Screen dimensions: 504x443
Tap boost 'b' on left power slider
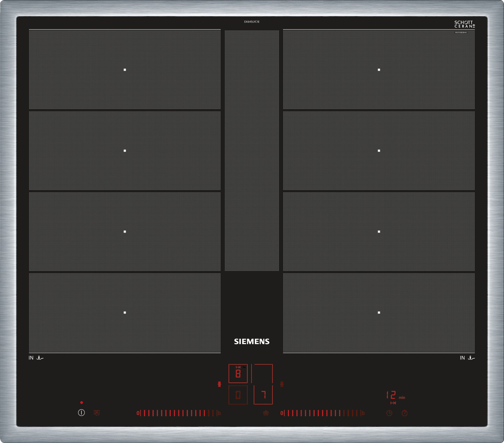(x=219, y=413)
